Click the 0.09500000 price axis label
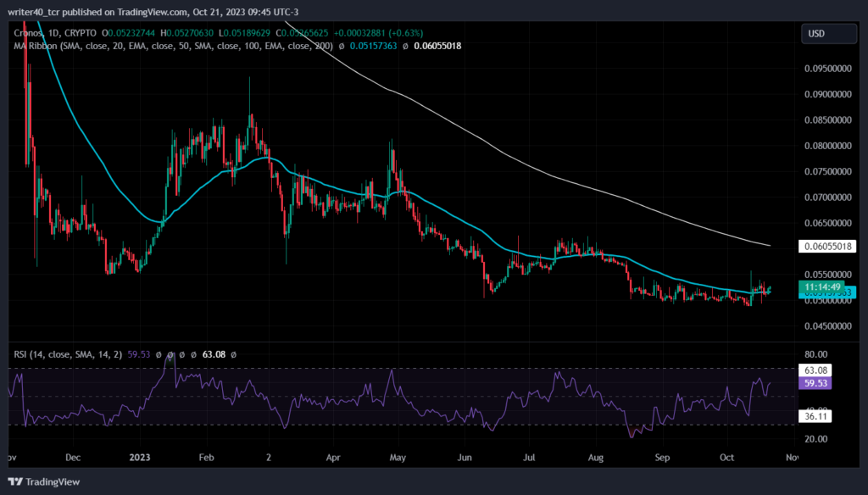 (827, 69)
